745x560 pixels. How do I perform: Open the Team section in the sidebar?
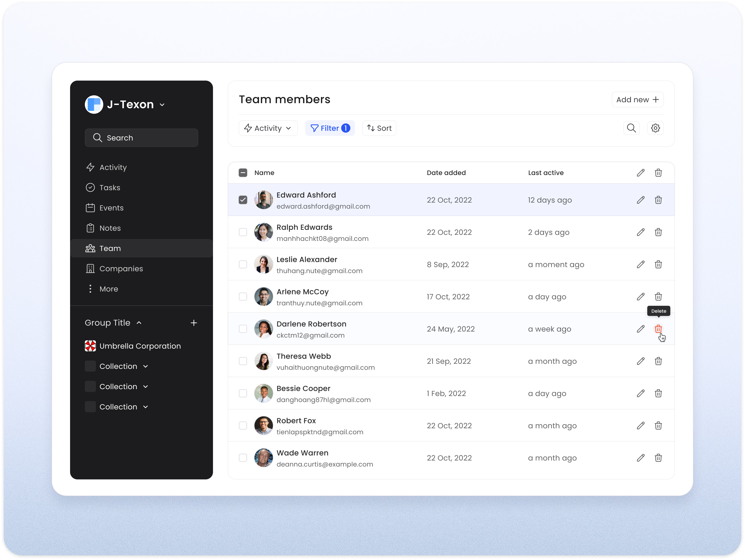[110, 248]
